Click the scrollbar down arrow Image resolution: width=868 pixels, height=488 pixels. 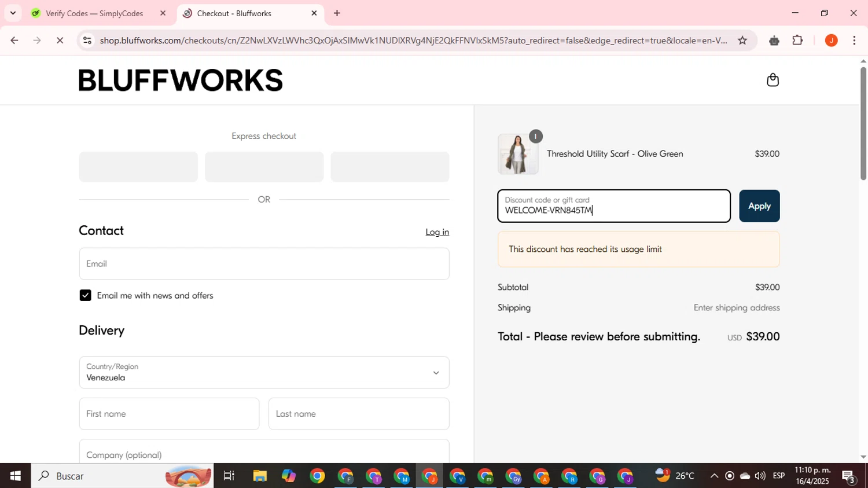click(863, 457)
